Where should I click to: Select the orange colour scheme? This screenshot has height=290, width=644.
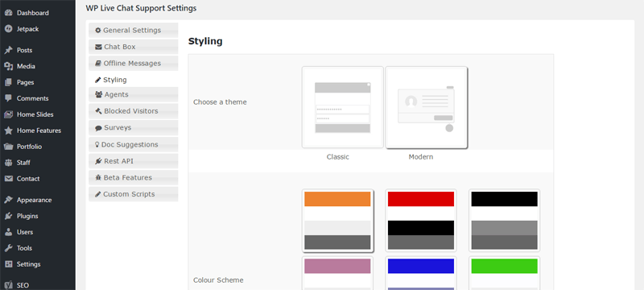tap(337, 220)
